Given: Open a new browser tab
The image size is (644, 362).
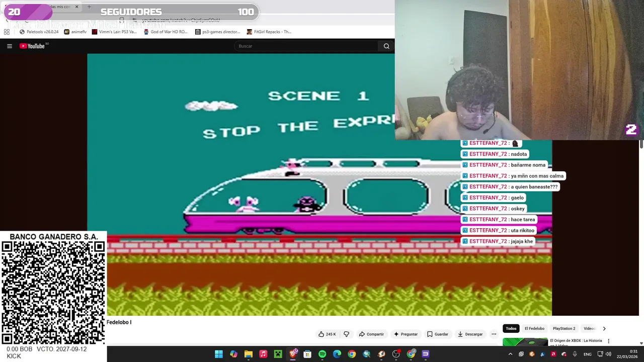Looking at the screenshot, I should (89, 7).
